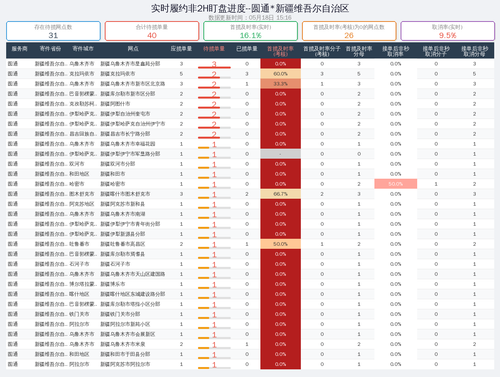
Task: Sort by the red 待揽单量 column header
Action: 214,49
